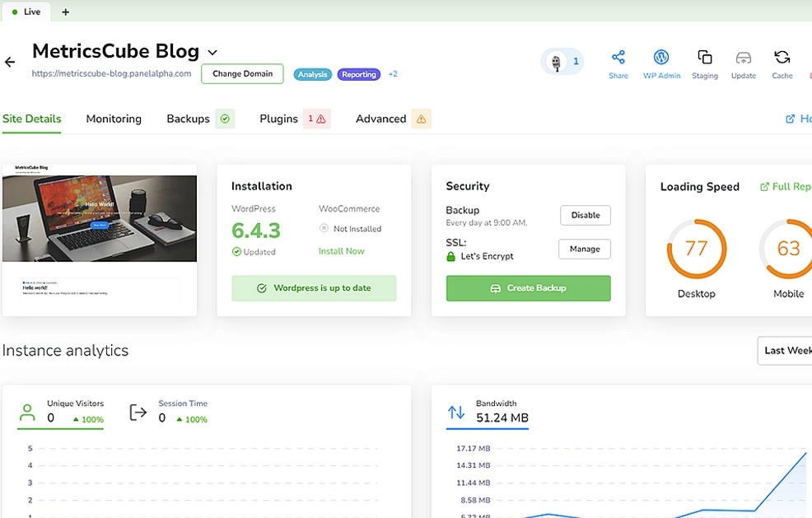This screenshot has height=518, width=812.
Task: Open the Backups tab
Action: pos(188,119)
